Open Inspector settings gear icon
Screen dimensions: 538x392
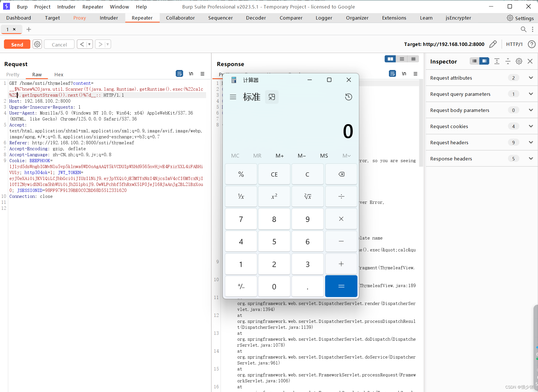[519, 61]
